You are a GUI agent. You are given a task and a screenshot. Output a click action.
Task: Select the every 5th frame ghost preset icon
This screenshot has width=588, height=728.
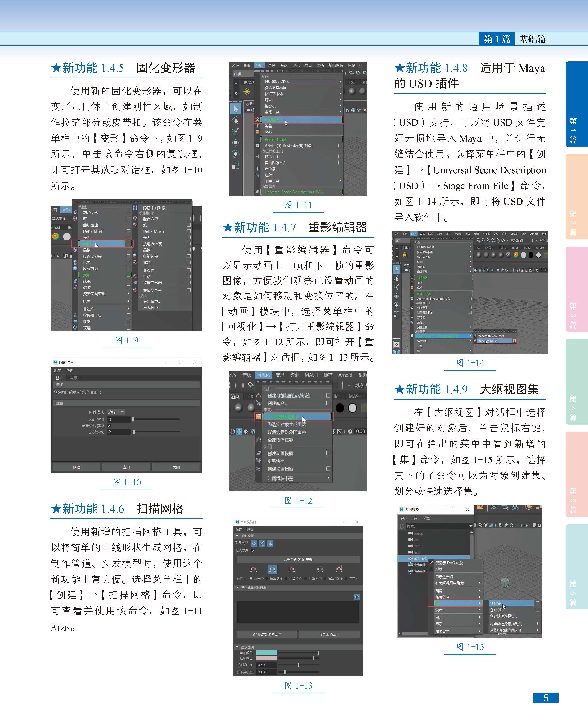(x=320, y=570)
